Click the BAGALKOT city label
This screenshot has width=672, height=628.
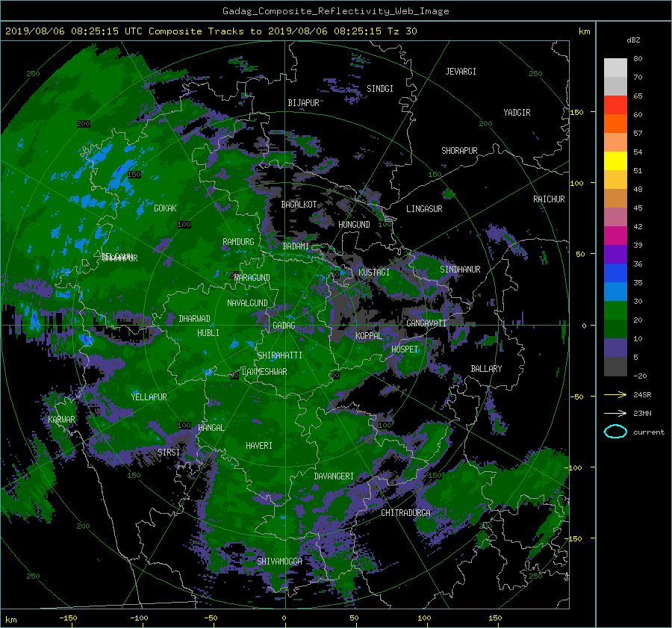tap(299, 205)
